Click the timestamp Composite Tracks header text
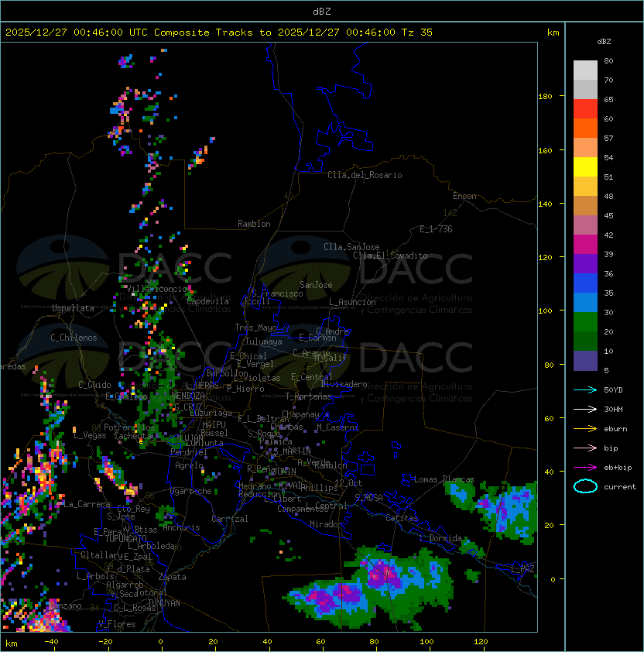 click(x=219, y=33)
